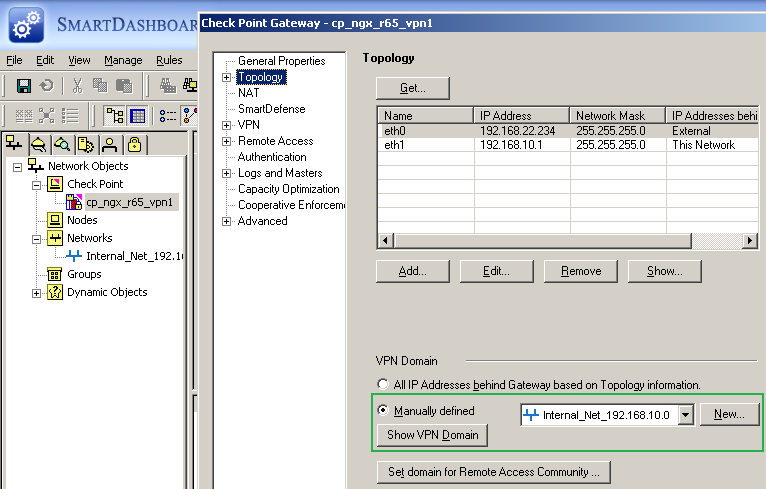
Task: Click the Nodes folder icon
Action: (x=55, y=220)
